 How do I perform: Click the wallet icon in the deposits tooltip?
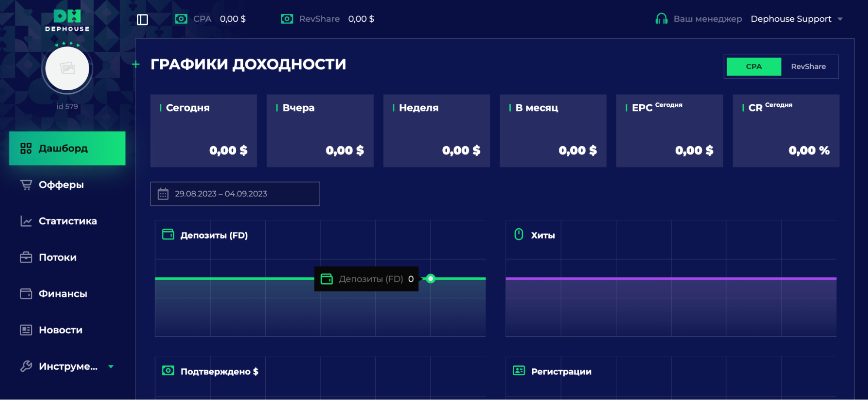pos(327,279)
